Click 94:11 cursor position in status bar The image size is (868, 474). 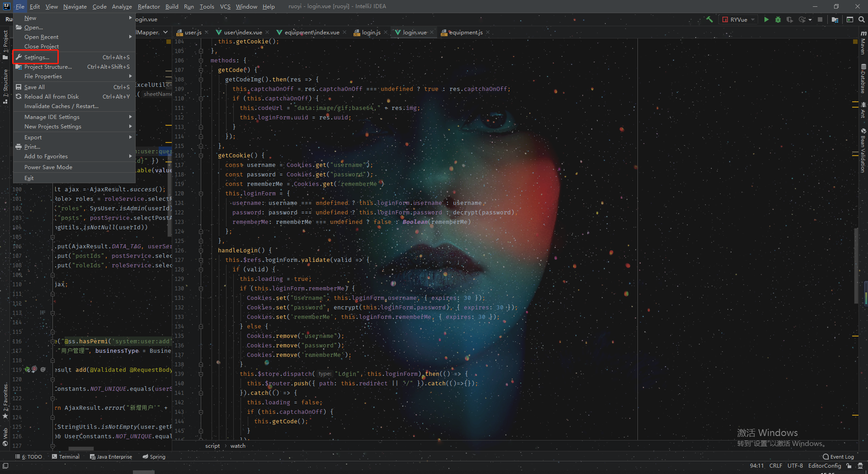tap(757, 466)
